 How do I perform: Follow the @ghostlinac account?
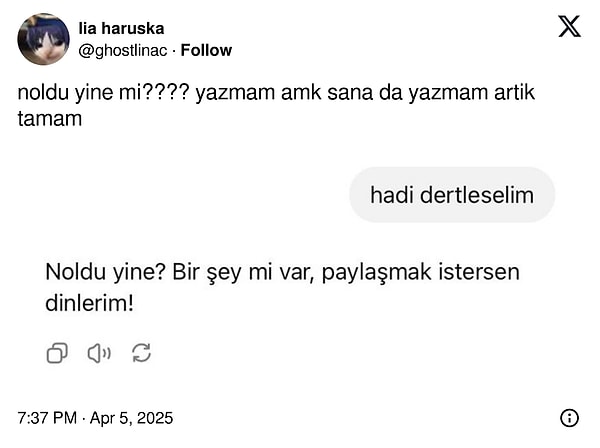pyautogui.click(x=206, y=50)
